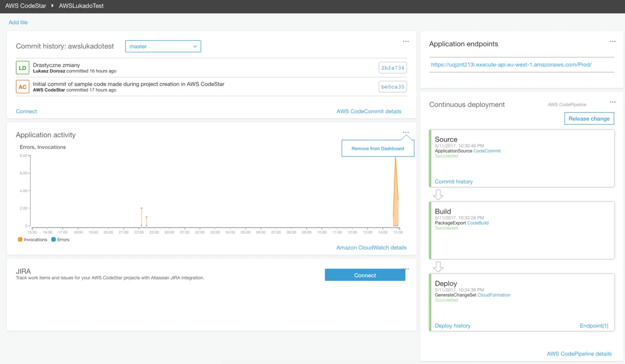Click the Application endpoints heading
This screenshot has height=364, width=625.
pyautogui.click(x=464, y=44)
